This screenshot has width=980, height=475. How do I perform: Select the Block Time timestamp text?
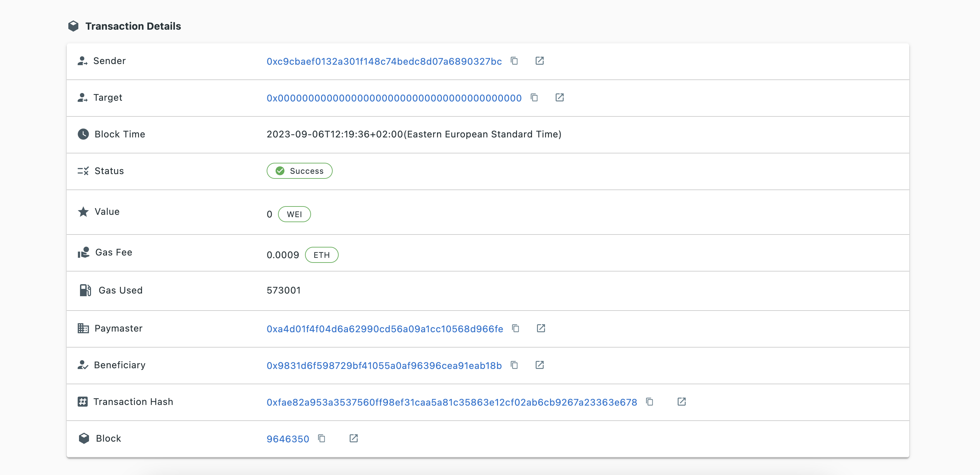click(414, 134)
